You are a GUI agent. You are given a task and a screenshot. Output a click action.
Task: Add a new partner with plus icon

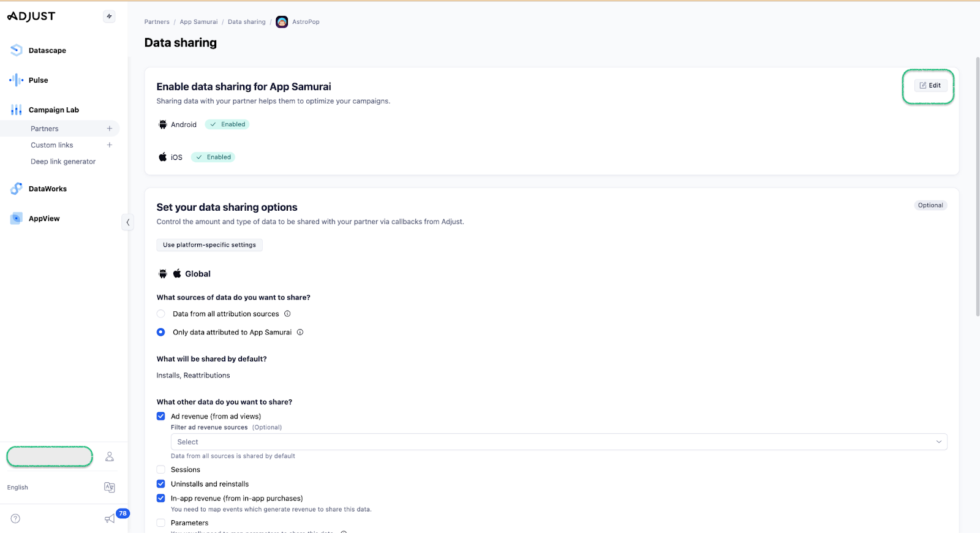(x=110, y=129)
